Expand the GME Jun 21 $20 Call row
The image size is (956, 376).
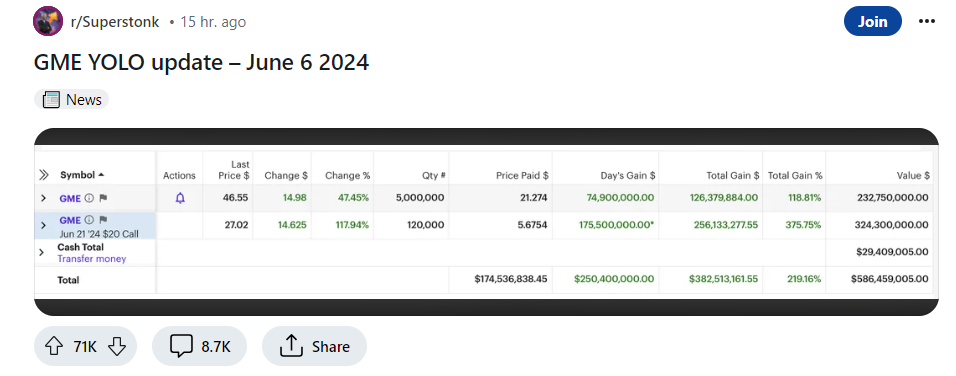(43, 225)
